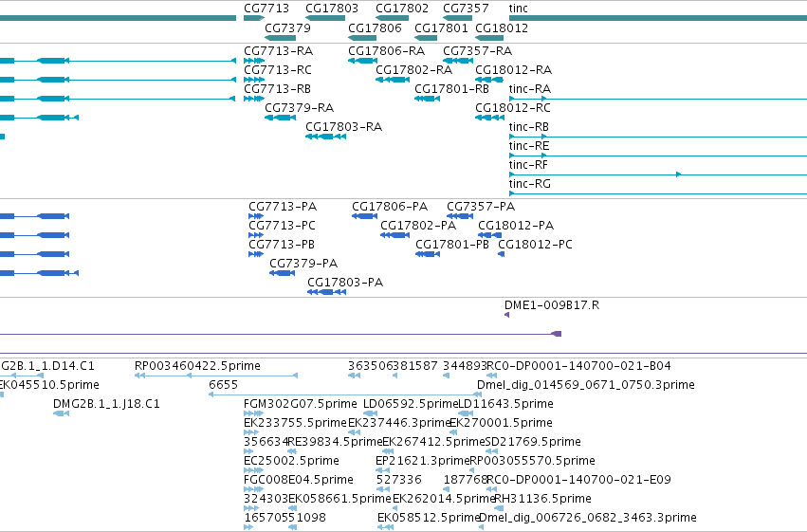Select the 527336 feature label
The height and width of the screenshot is (532, 807).
click(399, 480)
